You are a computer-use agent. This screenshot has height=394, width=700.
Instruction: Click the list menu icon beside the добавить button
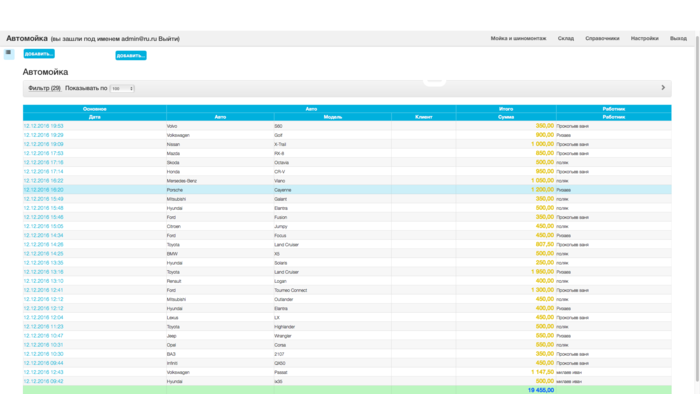tap(8, 54)
